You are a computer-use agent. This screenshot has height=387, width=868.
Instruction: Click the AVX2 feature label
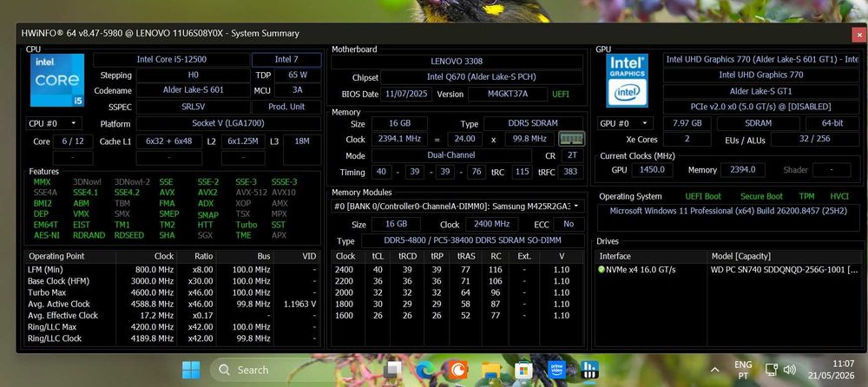pyautogui.click(x=208, y=193)
